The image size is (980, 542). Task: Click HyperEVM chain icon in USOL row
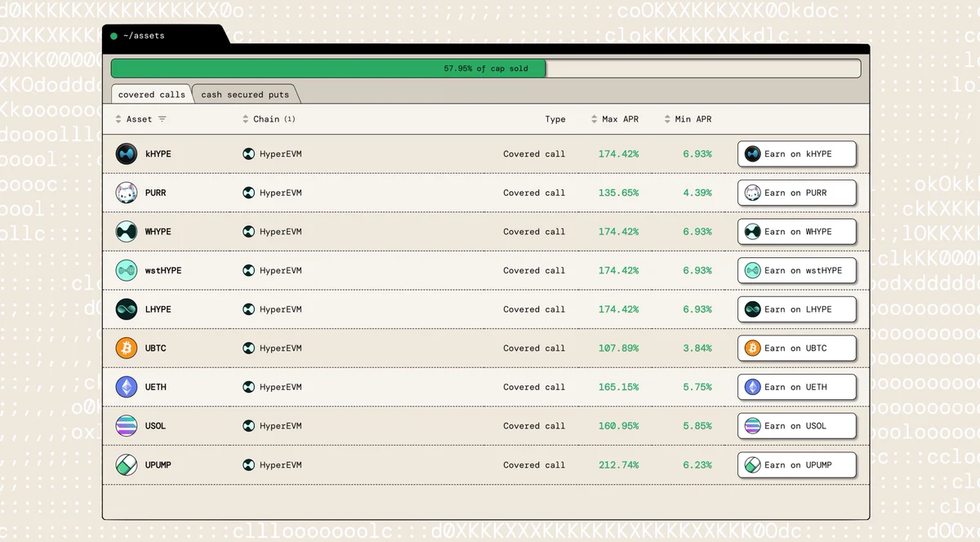249,425
